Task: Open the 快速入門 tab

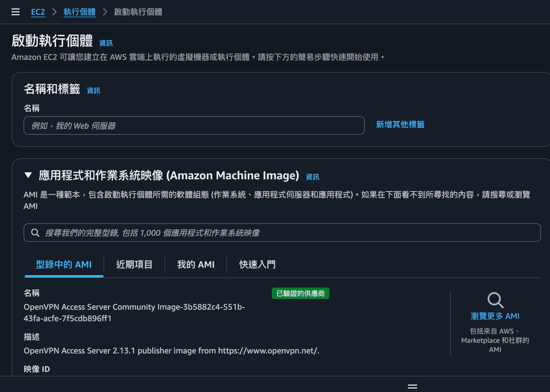Action: pyautogui.click(x=257, y=264)
